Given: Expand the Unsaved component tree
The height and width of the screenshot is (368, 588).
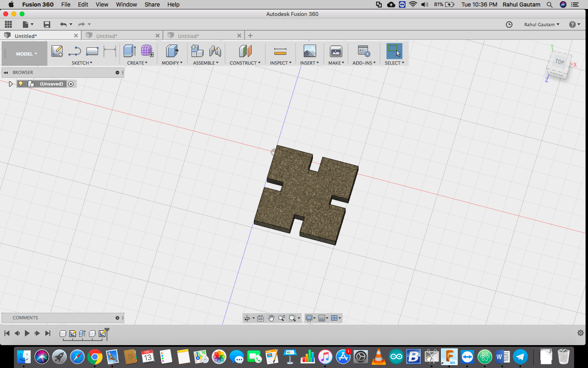Looking at the screenshot, I should pyautogui.click(x=11, y=84).
